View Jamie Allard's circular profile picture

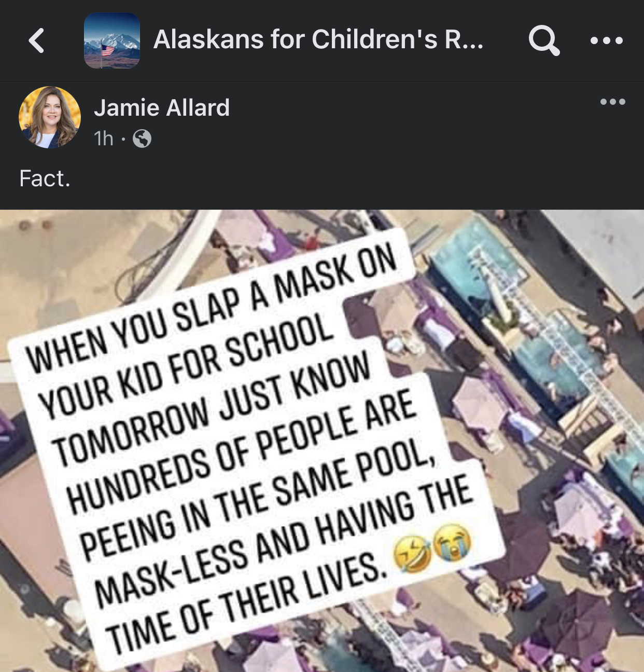pyautogui.click(x=50, y=117)
